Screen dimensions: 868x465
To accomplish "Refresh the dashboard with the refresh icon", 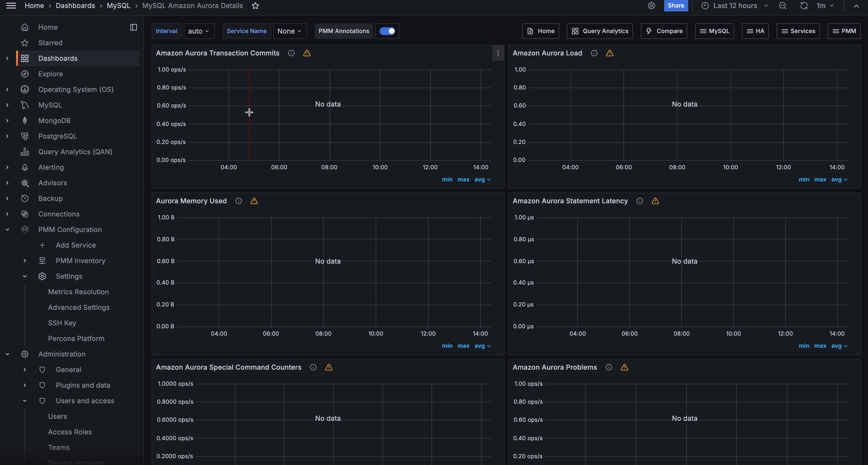I will pyautogui.click(x=804, y=6).
